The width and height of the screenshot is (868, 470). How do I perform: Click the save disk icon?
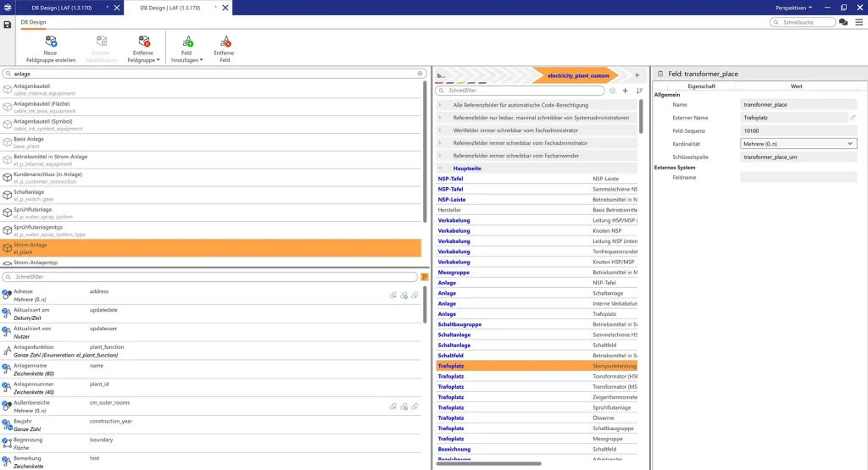point(8,25)
